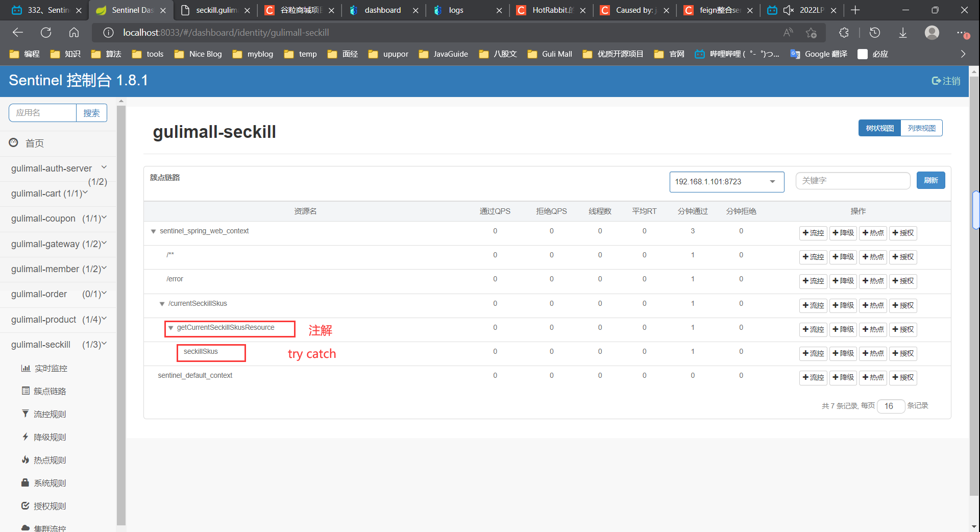Open the Google 翻译 bookmark

pyautogui.click(x=819, y=54)
